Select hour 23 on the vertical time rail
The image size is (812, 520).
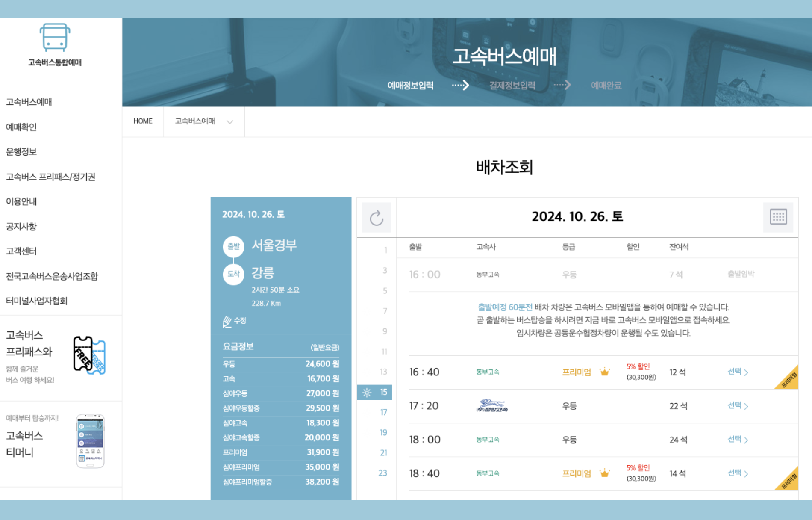[x=383, y=473]
